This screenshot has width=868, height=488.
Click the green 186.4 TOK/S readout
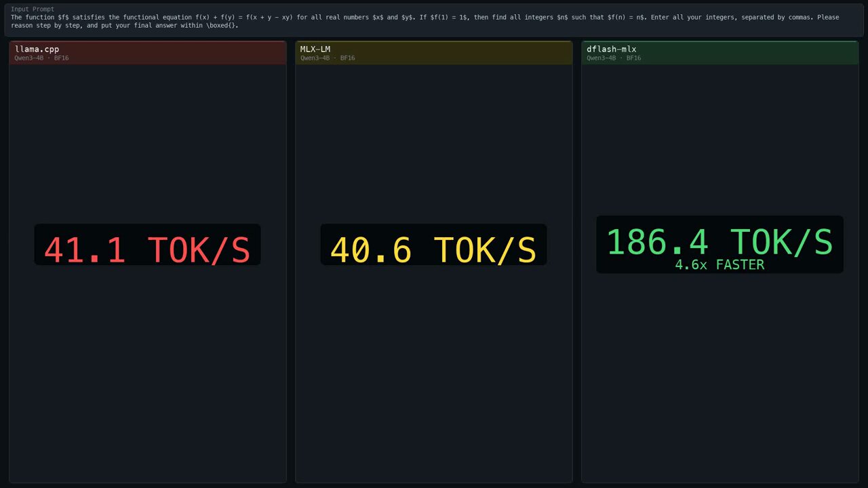(x=719, y=241)
